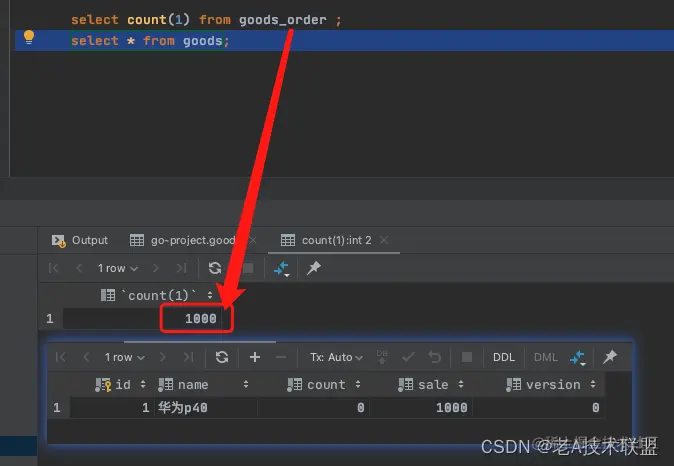Sort by the id column header
This screenshot has width=674, height=466.
(120, 385)
